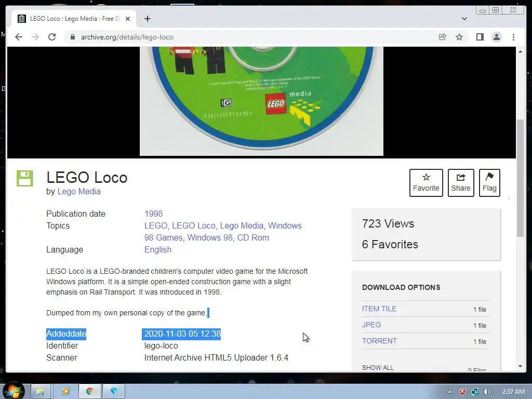Download the TORRENT file
Image resolution: width=532 pixels, height=399 pixels.
pyautogui.click(x=379, y=341)
